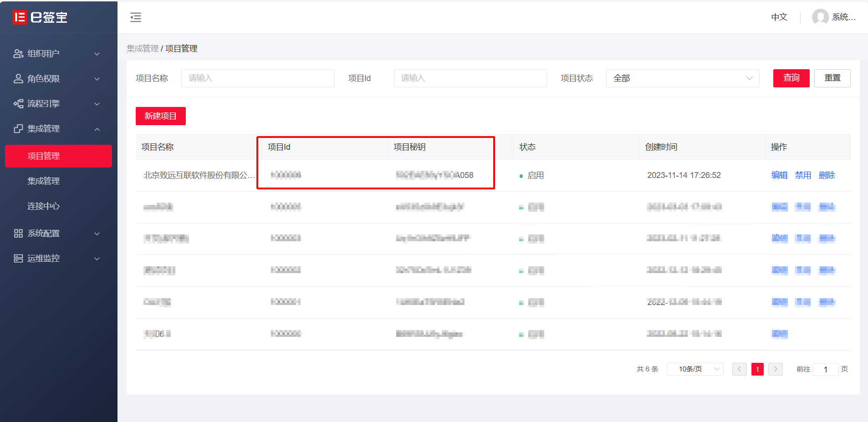
Task: Open the 10条/页 page size dropdown
Action: coord(694,369)
